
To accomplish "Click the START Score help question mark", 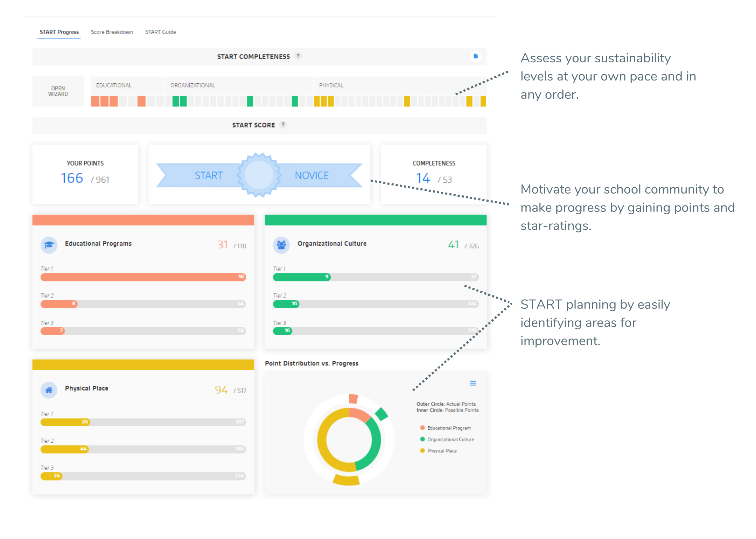I will [283, 125].
